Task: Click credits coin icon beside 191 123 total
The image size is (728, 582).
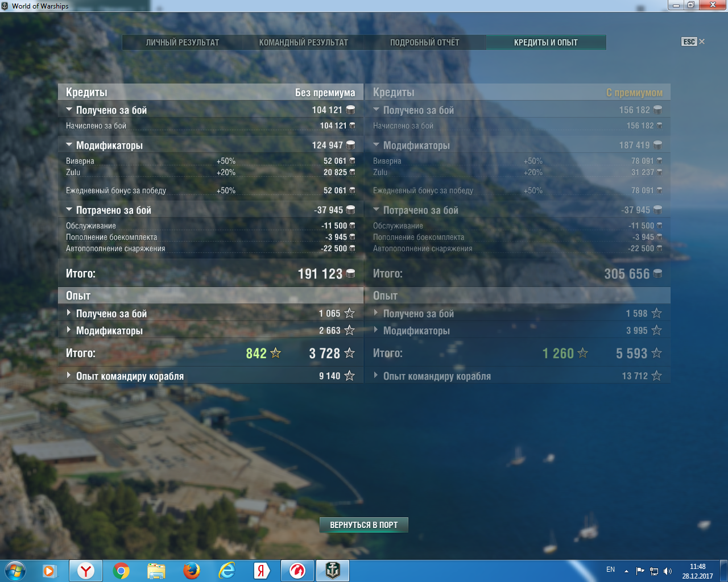Action: coord(350,274)
